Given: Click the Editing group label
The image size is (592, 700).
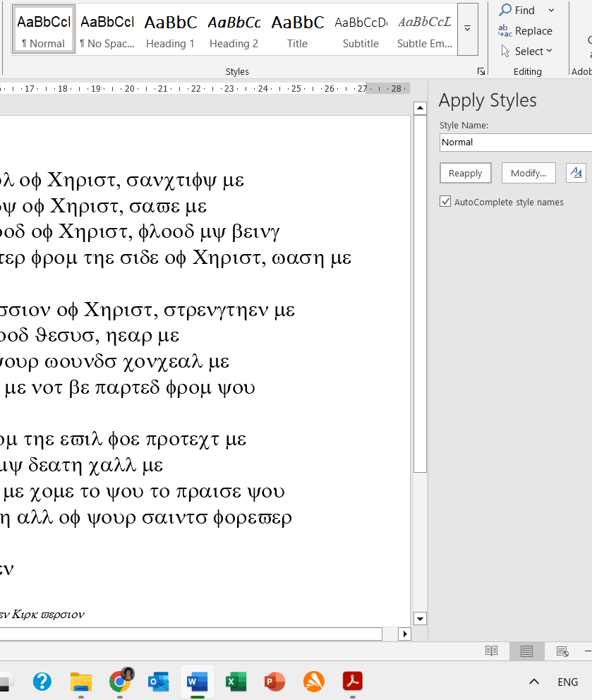Looking at the screenshot, I should [527, 71].
